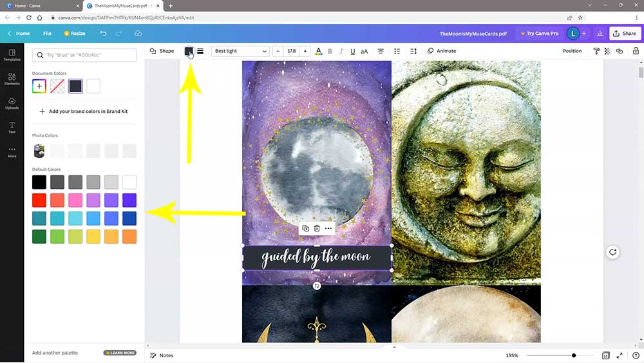Pick the black default color
644x363 pixels.
(x=39, y=182)
